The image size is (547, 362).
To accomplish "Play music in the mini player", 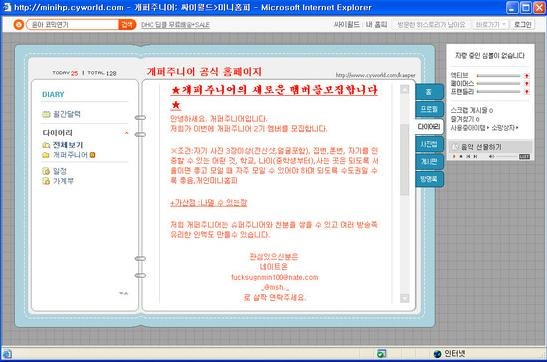I will [454, 157].
